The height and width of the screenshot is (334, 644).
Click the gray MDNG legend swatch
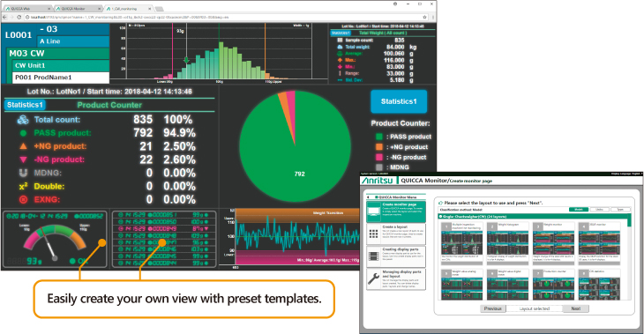379,167
